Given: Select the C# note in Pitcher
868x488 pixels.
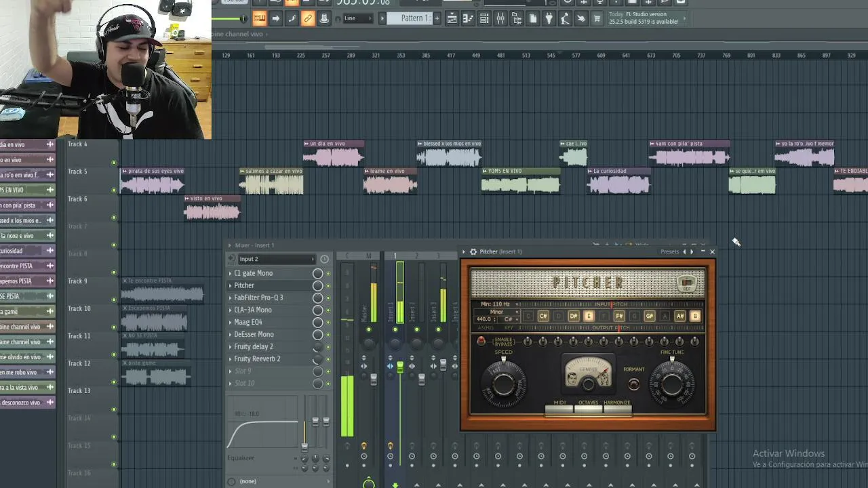Looking at the screenshot, I should point(543,317).
